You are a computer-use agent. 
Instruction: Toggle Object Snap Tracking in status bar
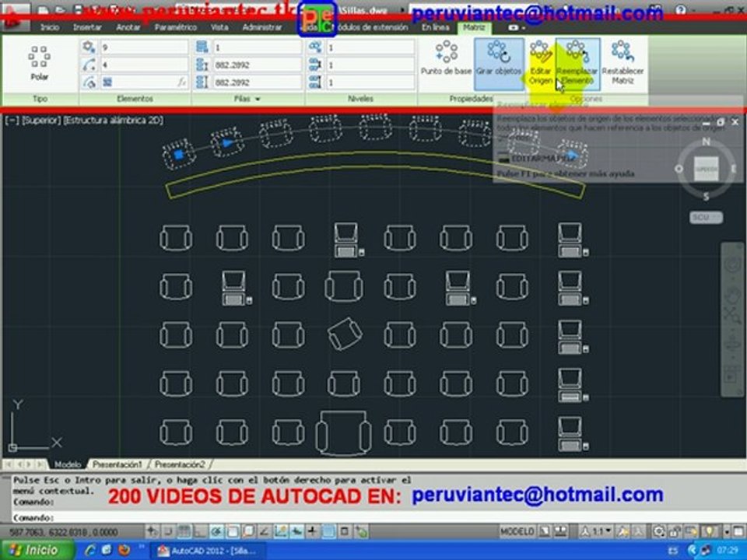tap(265, 531)
